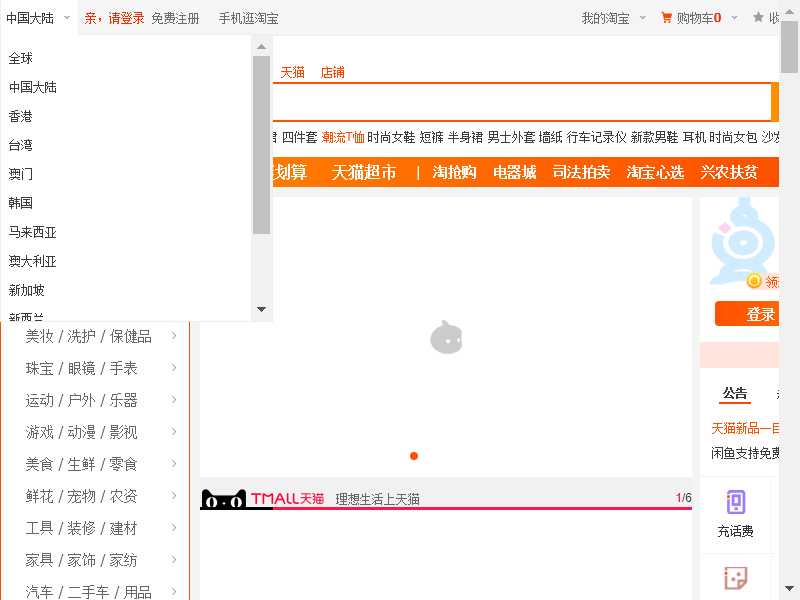Click the 亲,请登录 login link
The image size is (800, 600).
tap(114, 18)
